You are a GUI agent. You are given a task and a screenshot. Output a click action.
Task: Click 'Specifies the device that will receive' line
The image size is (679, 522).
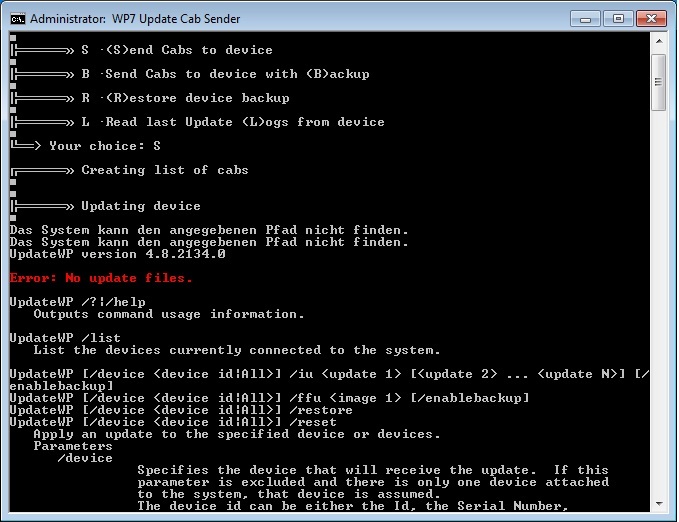point(373,470)
